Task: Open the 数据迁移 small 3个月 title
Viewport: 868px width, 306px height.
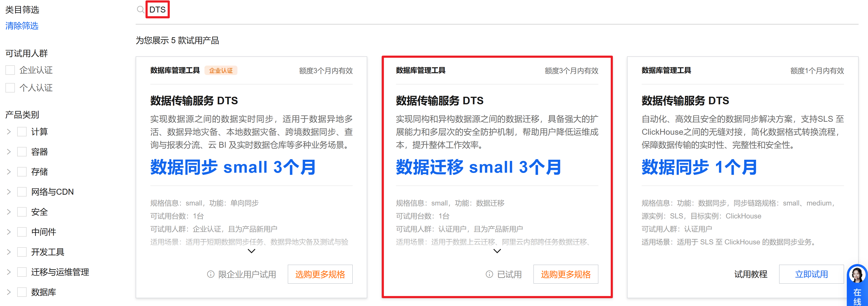Action: click(478, 167)
